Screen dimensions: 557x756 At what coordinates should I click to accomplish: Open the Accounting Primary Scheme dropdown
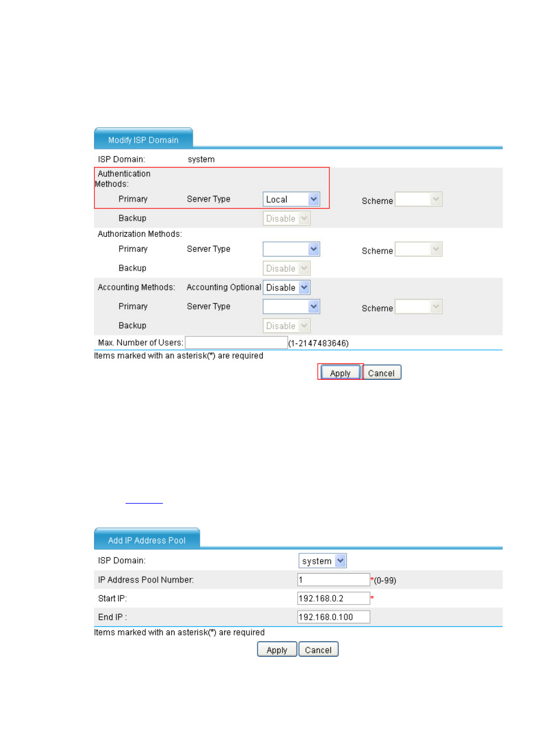[418, 307]
